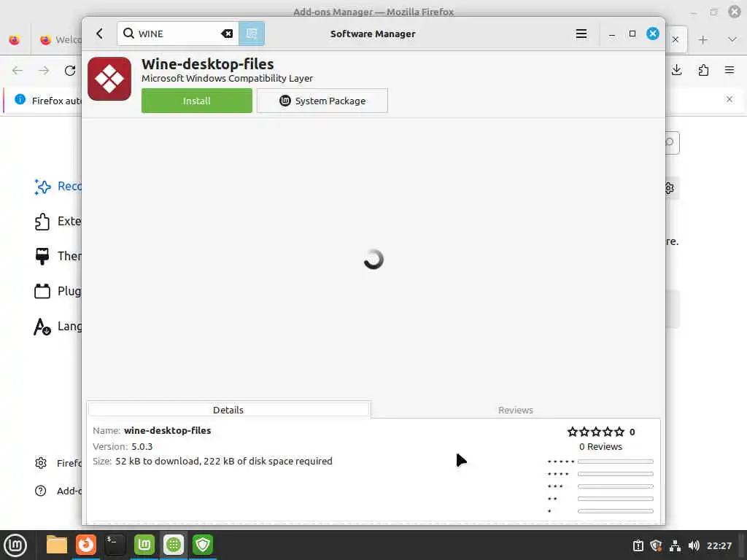Open the Terminal from taskbar
The width and height of the screenshot is (747, 560).
click(x=115, y=545)
